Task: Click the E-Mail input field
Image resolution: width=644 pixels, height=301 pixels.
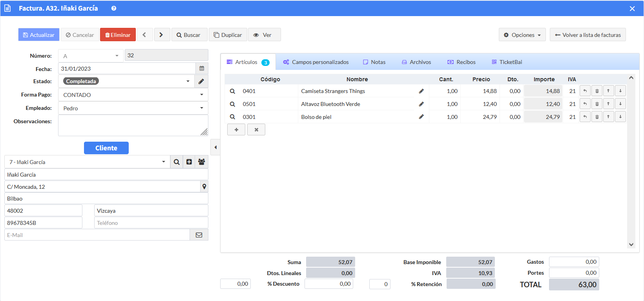Action: [x=97, y=235]
